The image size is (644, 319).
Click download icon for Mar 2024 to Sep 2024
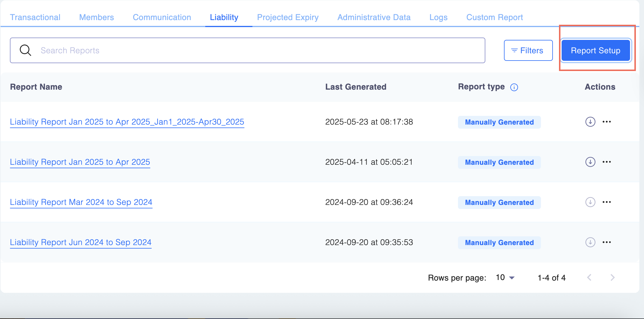pos(590,202)
